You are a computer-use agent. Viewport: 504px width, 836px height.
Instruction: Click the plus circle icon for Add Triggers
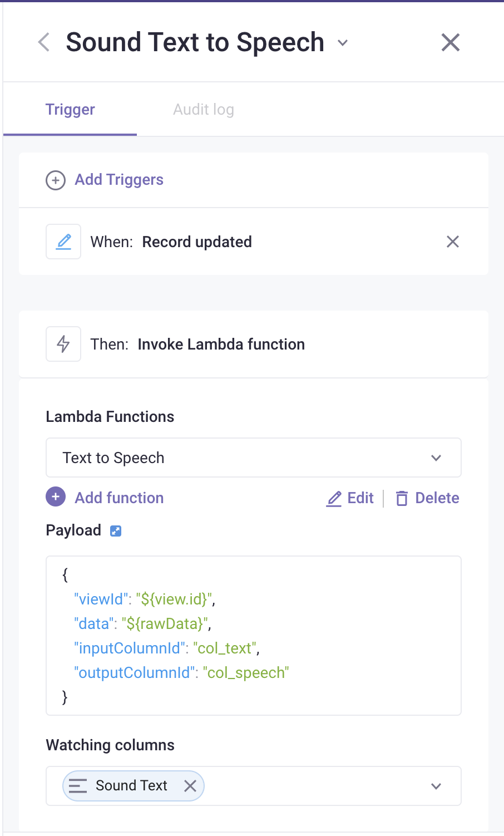56,180
